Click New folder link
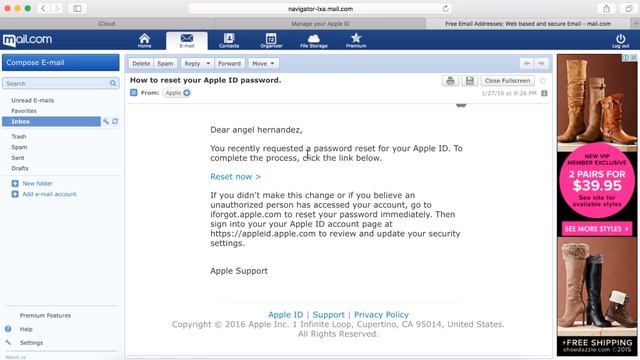Screen dimensions: 640x360 coord(37,183)
